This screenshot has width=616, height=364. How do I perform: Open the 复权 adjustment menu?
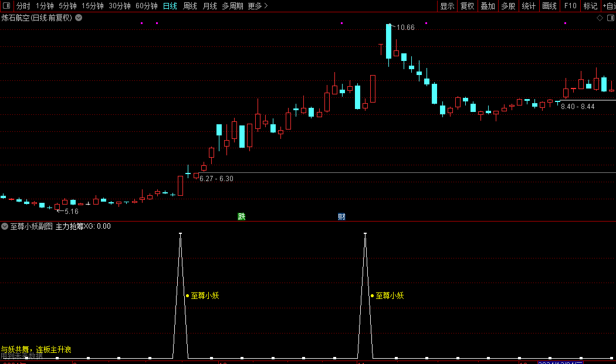coord(468,6)
